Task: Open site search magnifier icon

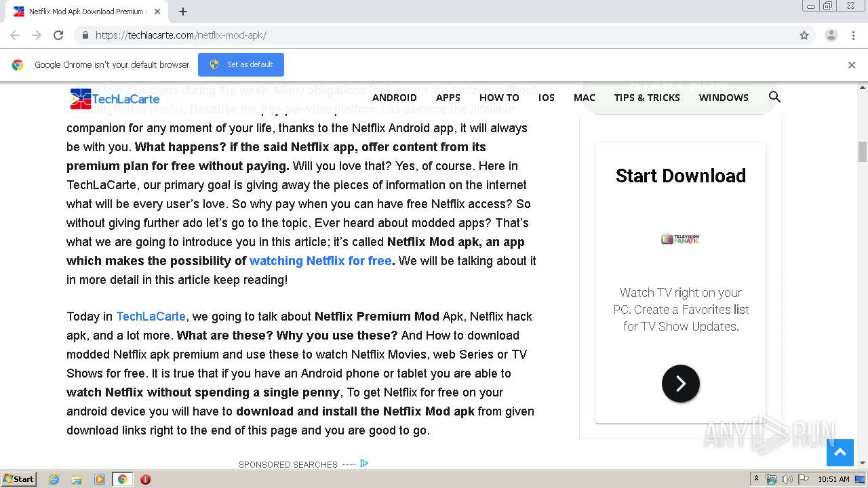Action: (774, 97)
